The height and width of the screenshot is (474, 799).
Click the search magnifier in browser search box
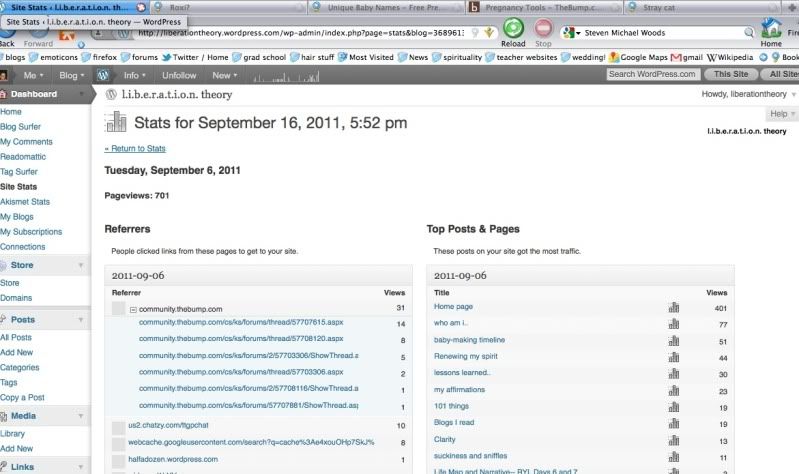pyautogui.click(x=749, y=33)
